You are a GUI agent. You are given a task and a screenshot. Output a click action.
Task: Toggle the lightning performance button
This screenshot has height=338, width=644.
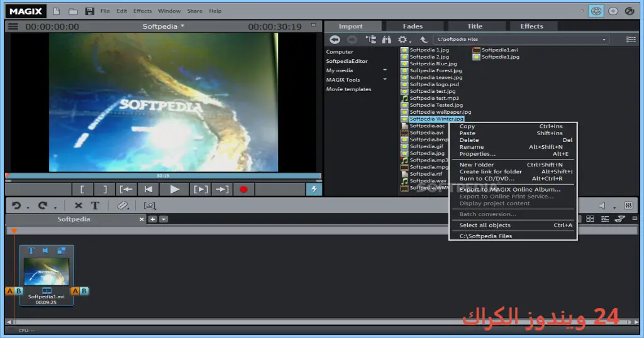(x=314, y=190)
